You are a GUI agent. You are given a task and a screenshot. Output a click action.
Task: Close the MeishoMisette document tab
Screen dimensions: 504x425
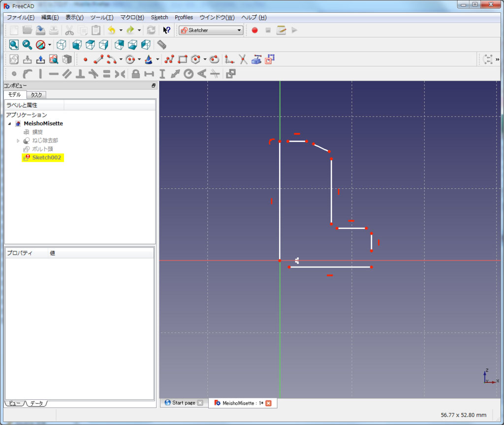click(268, 403)
